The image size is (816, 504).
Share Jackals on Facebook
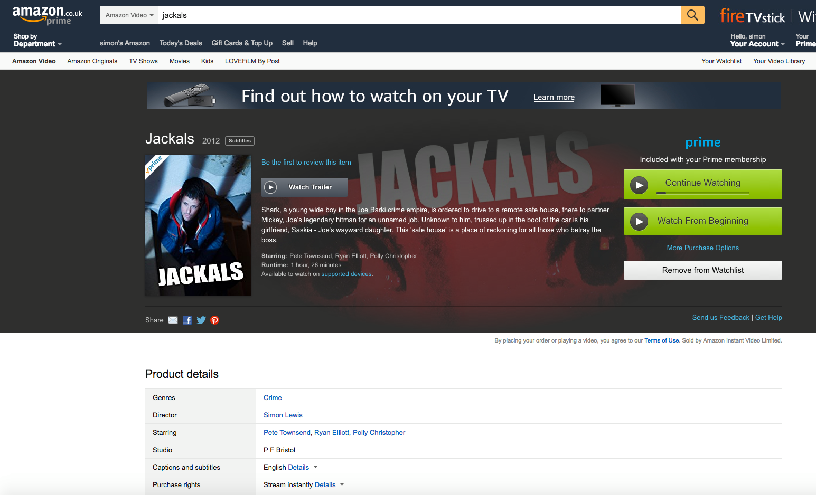coord(187,320)
